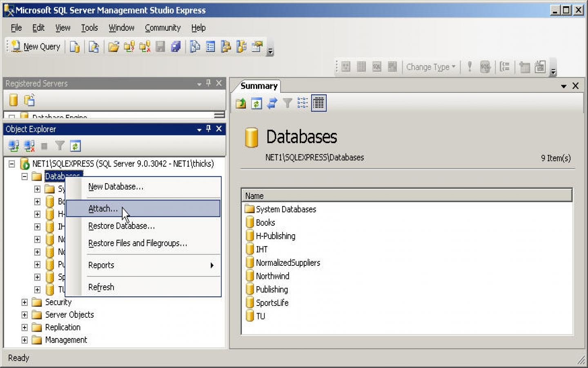The height and width of the screenshot is (368, 588).
Task: Click the Synchronize arrows icon in Summary toolbar
Action: click(272, 103)
